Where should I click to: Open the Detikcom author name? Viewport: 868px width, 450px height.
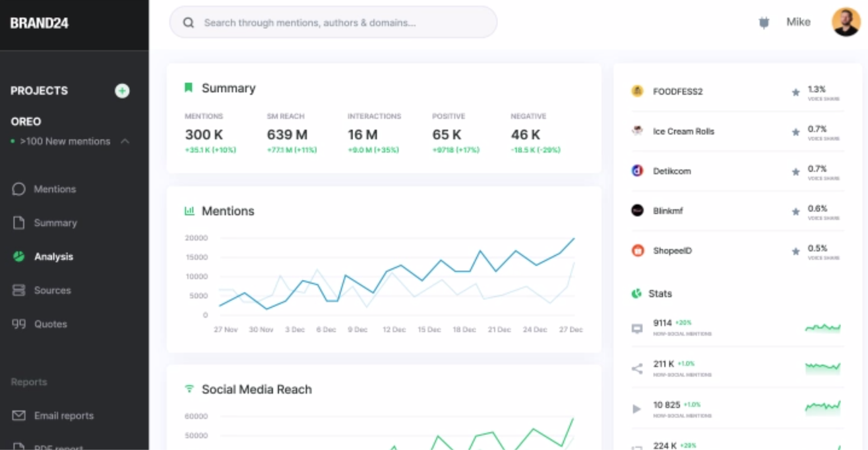click(672, 171)
